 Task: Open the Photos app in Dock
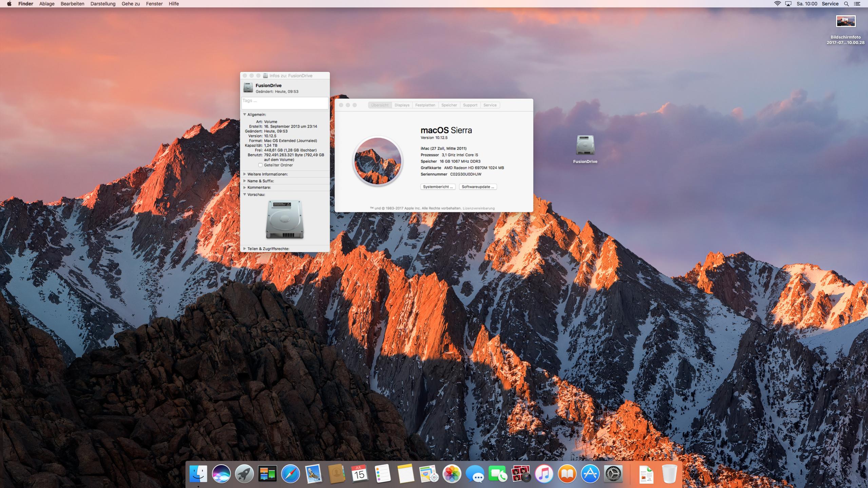(452, 474)
